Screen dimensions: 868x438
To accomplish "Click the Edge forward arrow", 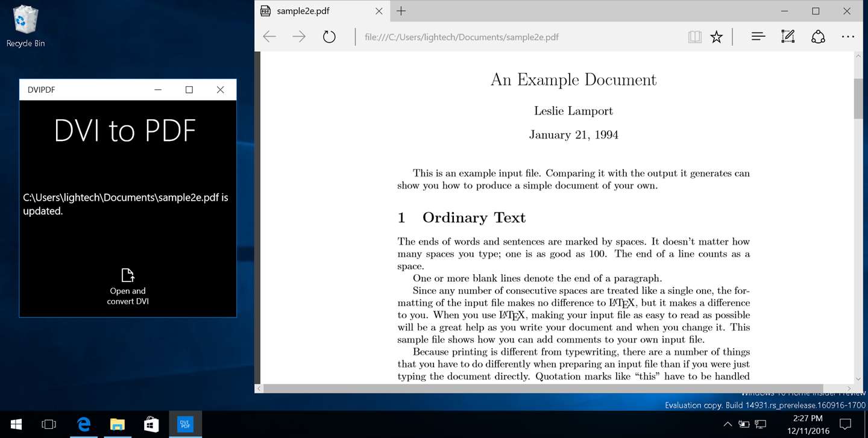I will 299,37.
